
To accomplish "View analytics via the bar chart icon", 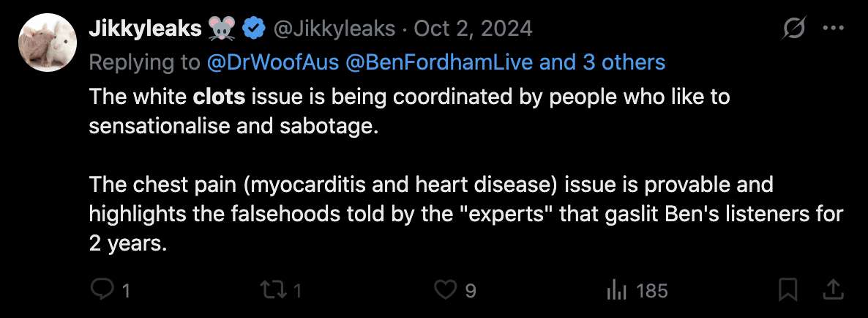I will (616, 290).
